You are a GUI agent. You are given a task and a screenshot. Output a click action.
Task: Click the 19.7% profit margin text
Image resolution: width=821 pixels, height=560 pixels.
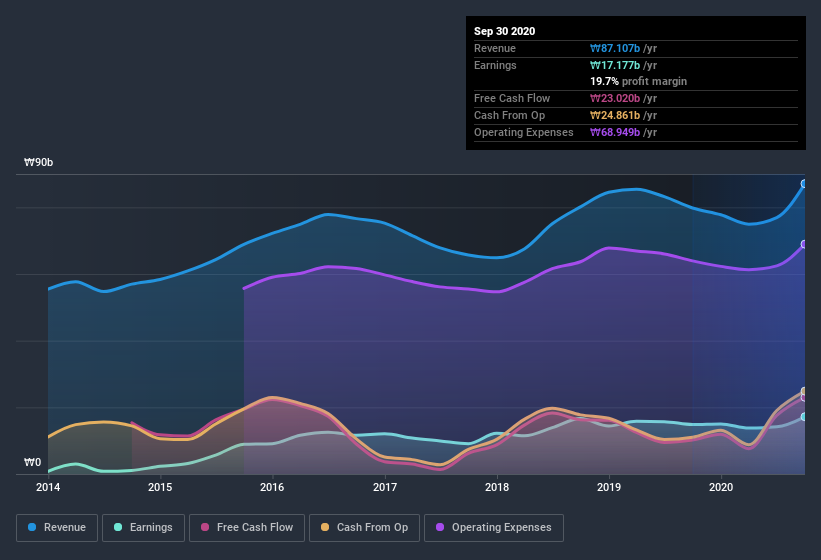(638, 82)
